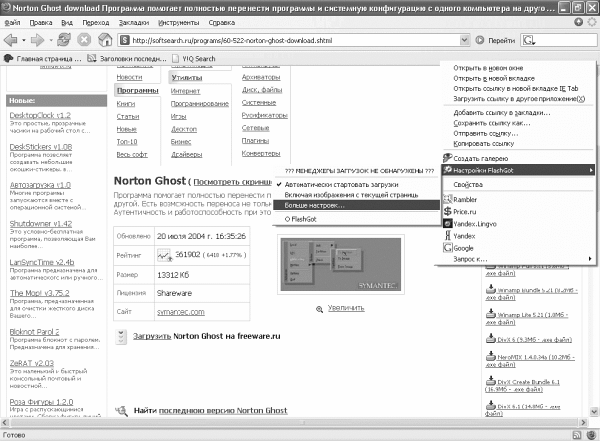The height and width of the screenshot is (441, 600).
Task: Select the Price.ru dollar icon entry
Action: 446,213
